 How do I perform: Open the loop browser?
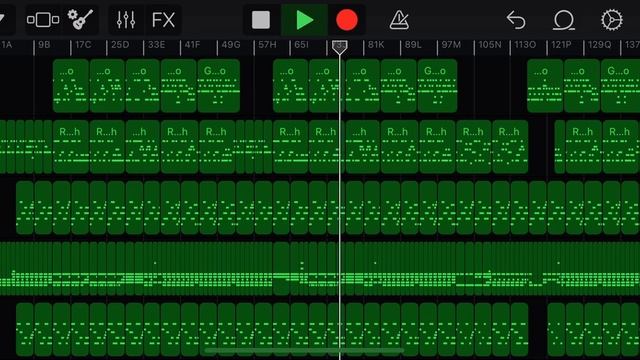click(564, 20)
